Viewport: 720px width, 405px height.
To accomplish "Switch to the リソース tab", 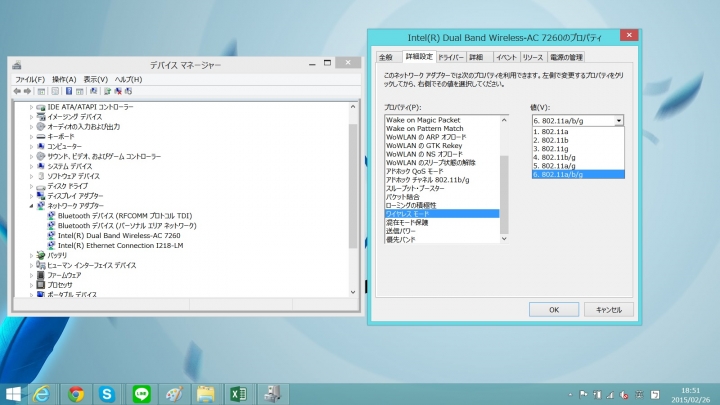I will 533,57.
